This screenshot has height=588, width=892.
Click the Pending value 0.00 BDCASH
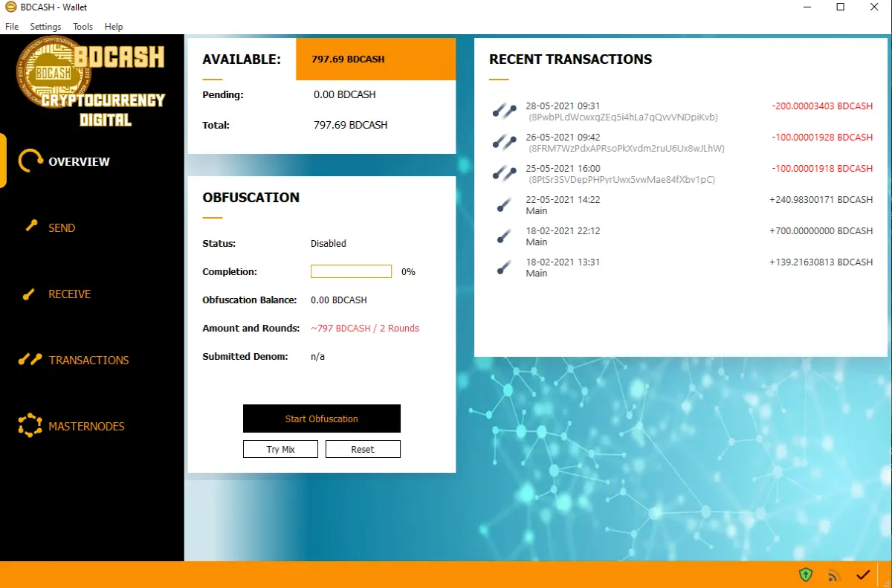(344, 94)
